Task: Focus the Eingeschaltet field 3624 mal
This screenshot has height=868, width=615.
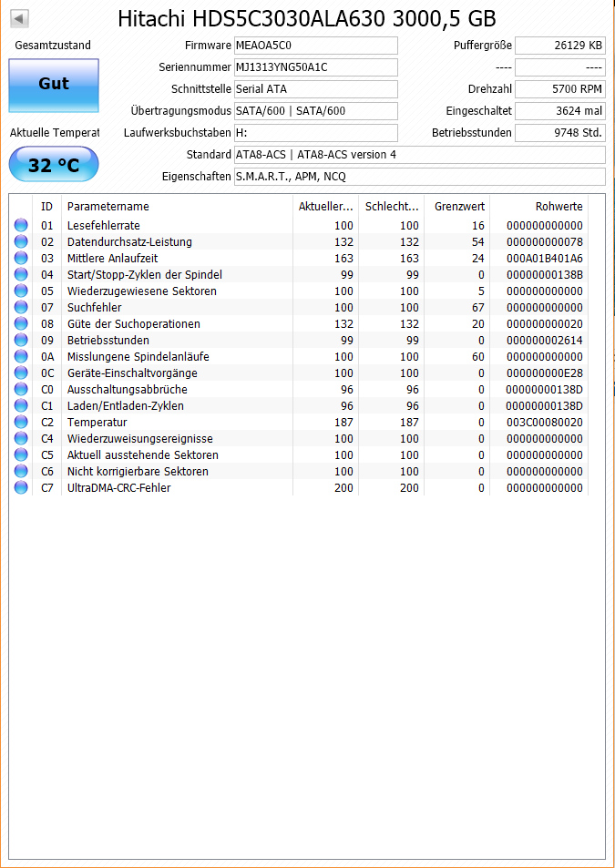Action: click(x=560, y=111)
